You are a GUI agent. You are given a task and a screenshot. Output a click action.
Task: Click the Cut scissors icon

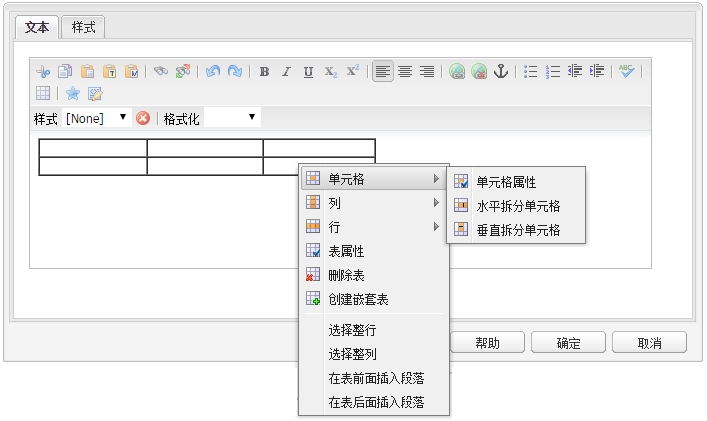[43, 71]
